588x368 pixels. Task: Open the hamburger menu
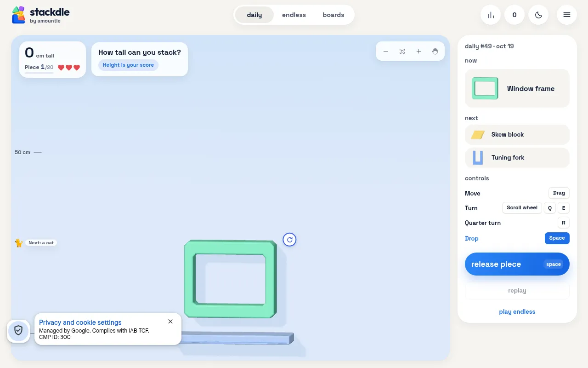pos(567,15)
